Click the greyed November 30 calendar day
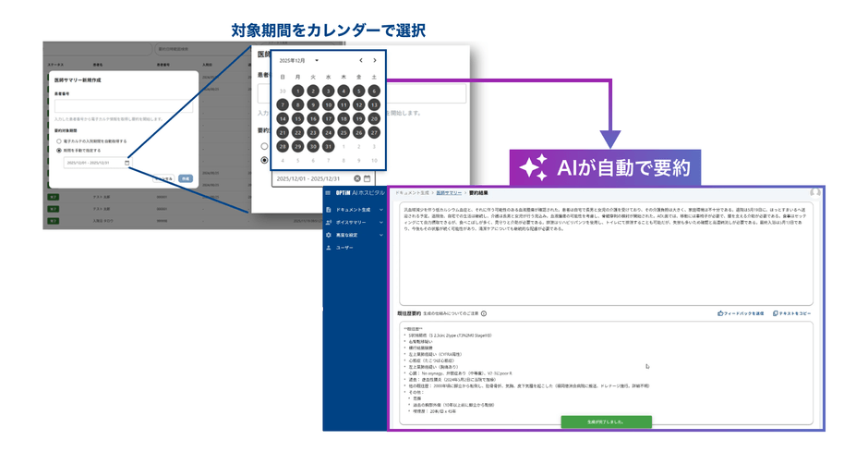This screenshot has height=464, width=868. [x=283, y=91]
